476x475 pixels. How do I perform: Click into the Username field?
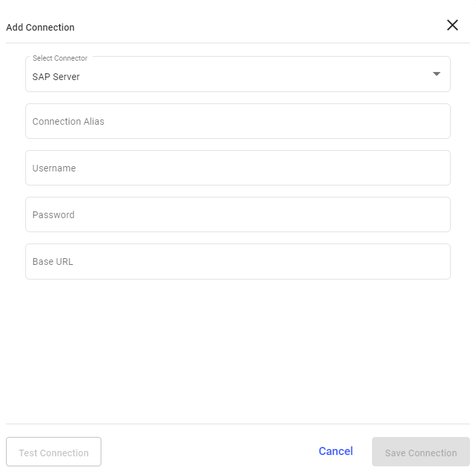click(237, 168)
